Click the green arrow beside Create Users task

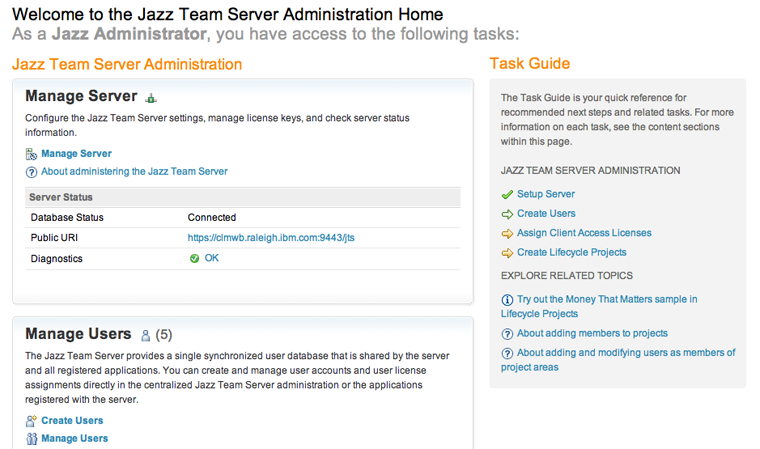coord(506,214)
